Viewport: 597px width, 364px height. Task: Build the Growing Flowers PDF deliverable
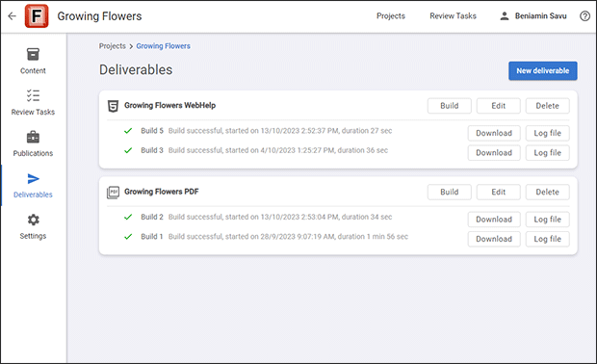[450, 192]
